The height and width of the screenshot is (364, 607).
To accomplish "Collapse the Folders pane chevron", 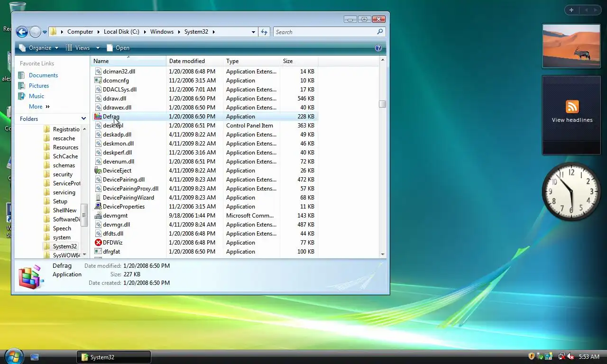I will 83,119.
